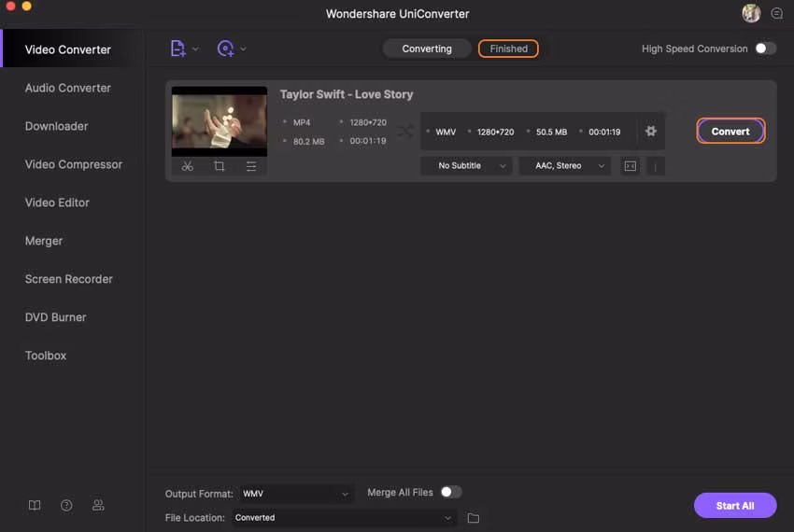Open the Screen Recorder section

pyautogui.click(x=69, y=279)
